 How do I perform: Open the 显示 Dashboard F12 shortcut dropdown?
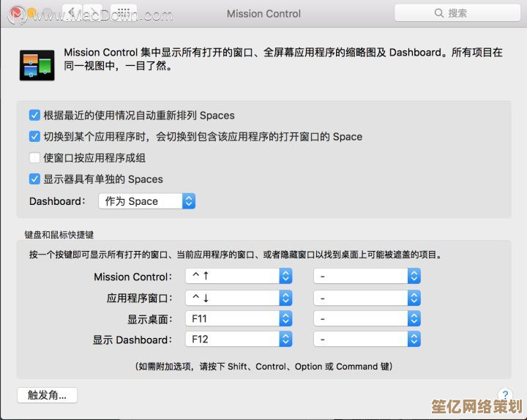pyautogui.click(x=239, y=340)
